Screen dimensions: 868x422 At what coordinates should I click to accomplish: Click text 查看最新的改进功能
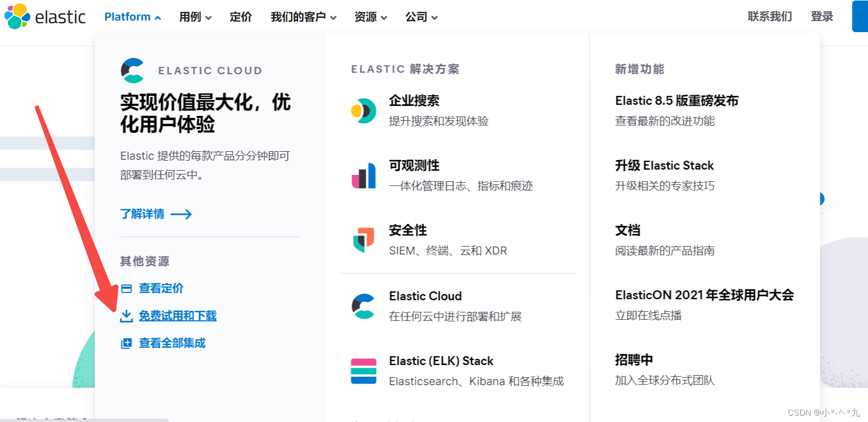[x=665, y=121]
